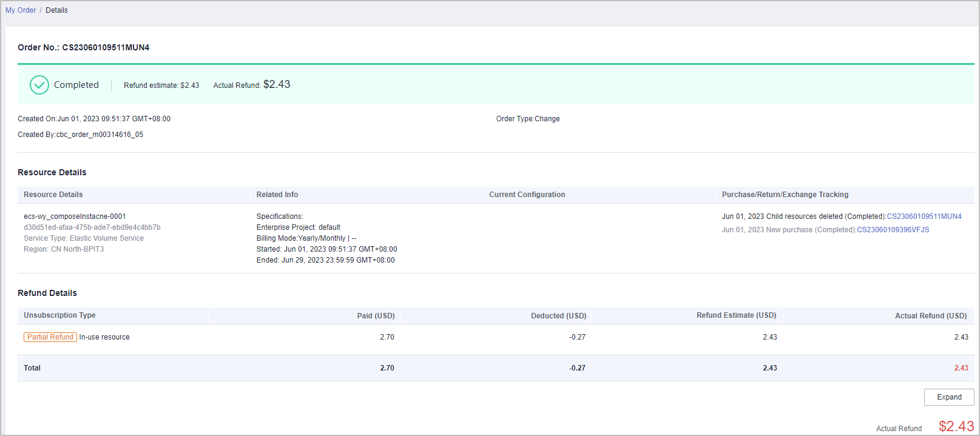Click the red total actual refund 2.43
This screenshot has height=436, width=980.
(x=961, y=368)
